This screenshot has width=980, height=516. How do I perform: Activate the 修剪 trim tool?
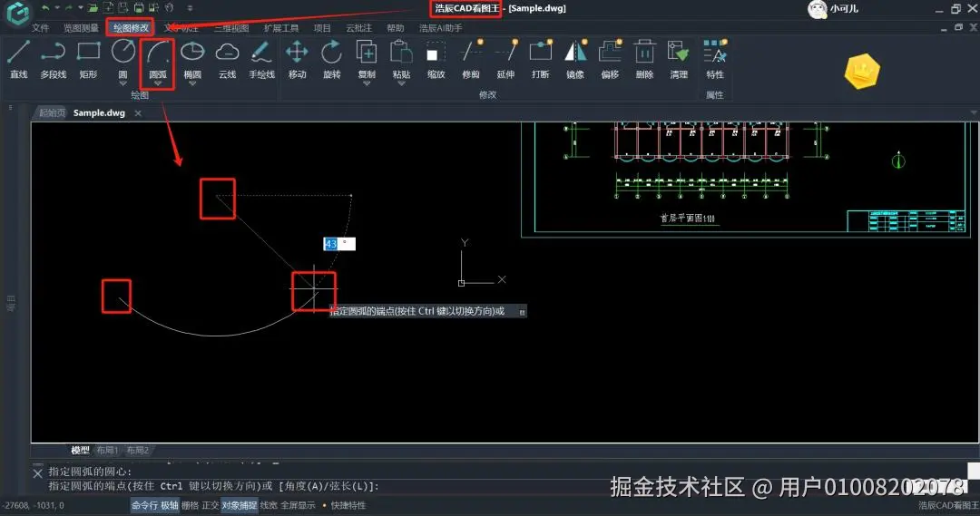[x=471, y=59]
